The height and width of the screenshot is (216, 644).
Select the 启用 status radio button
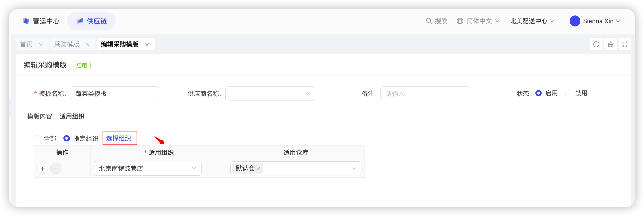[x=538, y=93]
